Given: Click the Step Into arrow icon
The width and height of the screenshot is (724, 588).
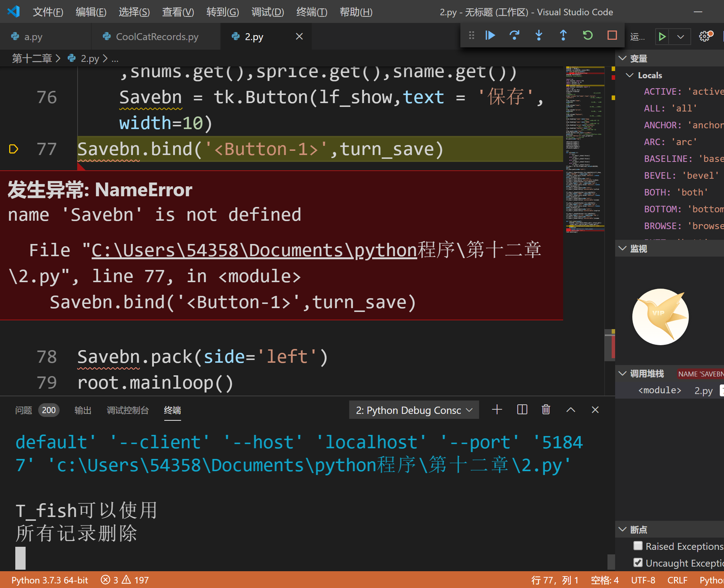Looking at the screenshot, I should click(539, 36).
